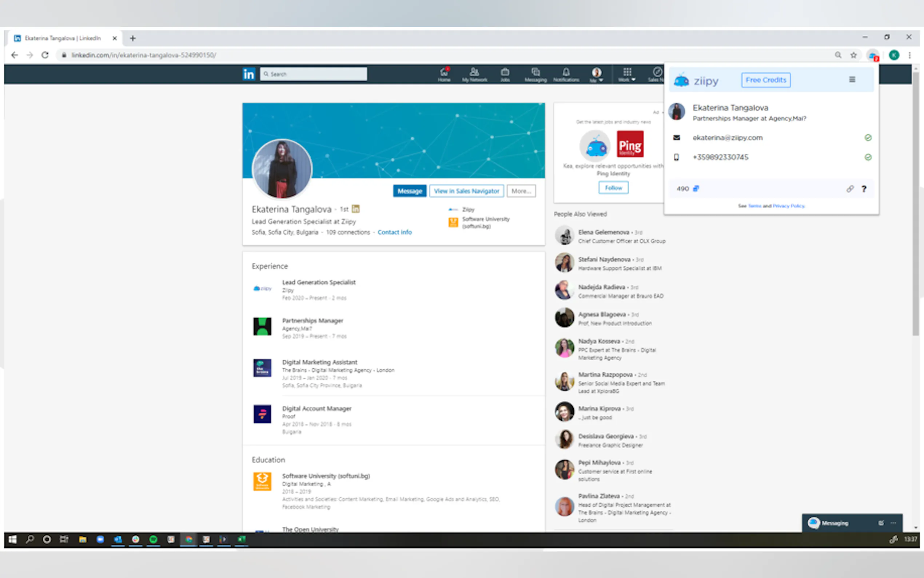Screen dimensions: 924x578
Task: Open the Privacy Policy link in Ziipy
Action: pos(788,206)
